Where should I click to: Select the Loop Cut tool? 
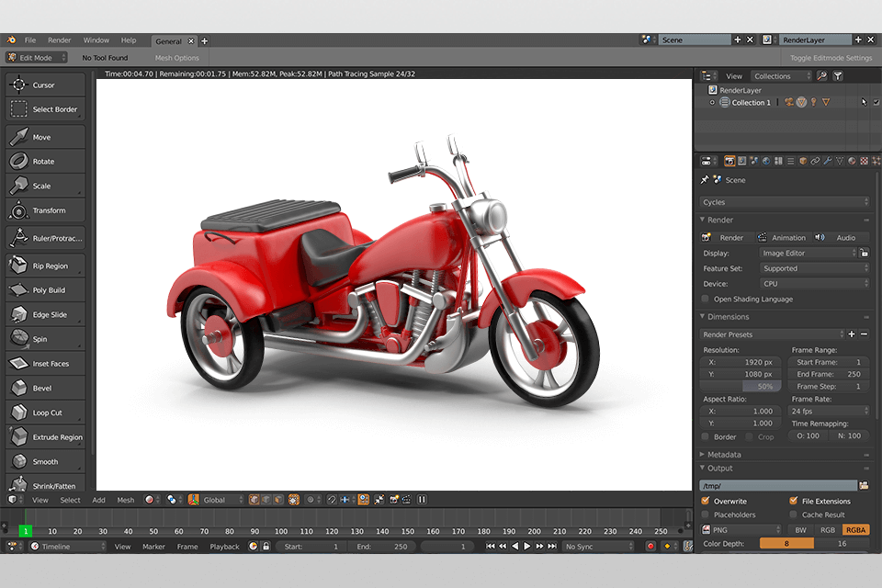click(x=45, y=413)
